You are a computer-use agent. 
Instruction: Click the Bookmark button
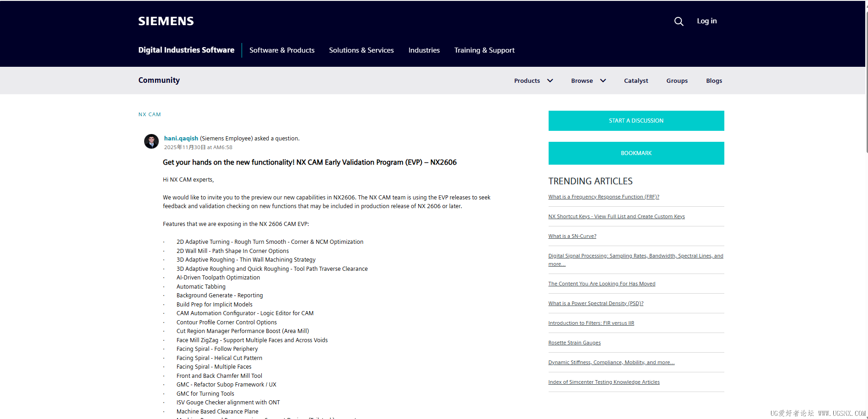pos(636,153)
